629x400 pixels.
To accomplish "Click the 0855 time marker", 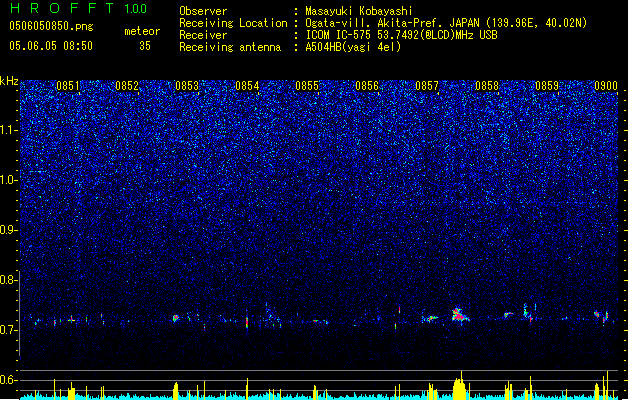I will point(307,86).
